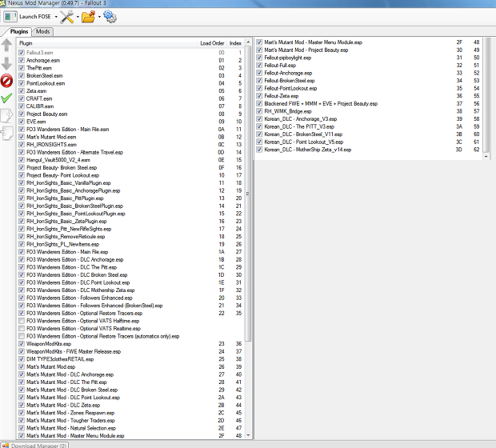Select the Project Beauty.esm plugin row
496x448 pixels.
[x=130, y=114]
